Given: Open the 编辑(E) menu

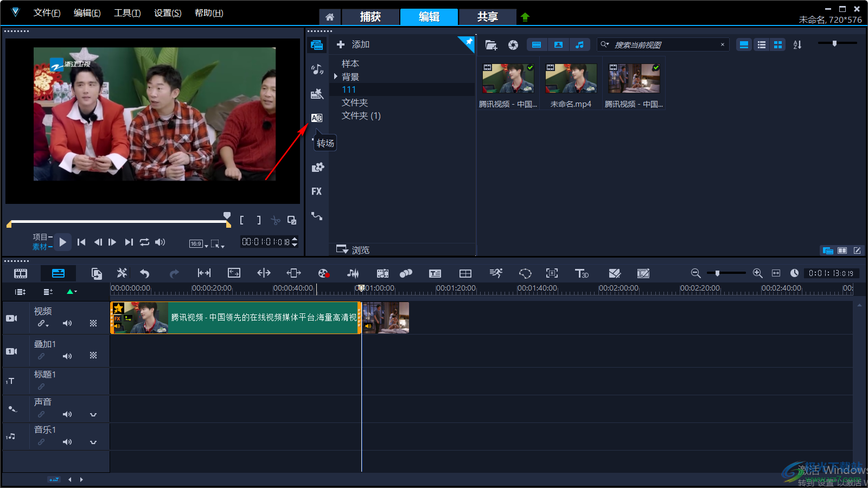Looking at the screenshot, I should pyautogui.click(x=87, y=13).
